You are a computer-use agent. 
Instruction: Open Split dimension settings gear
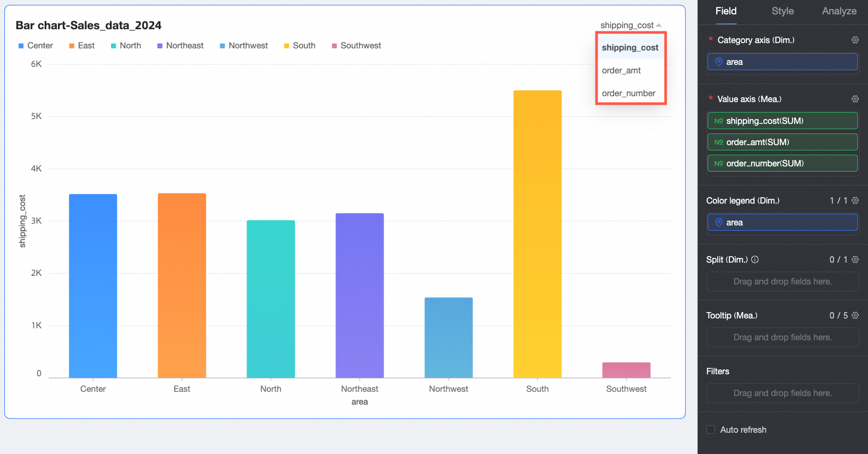[x=855, y=259]
